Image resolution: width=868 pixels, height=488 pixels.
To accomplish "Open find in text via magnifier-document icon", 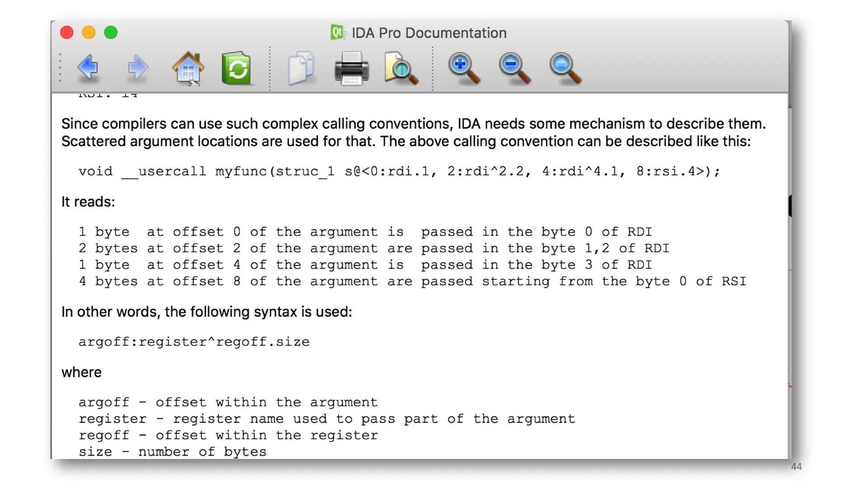I will click(401, 69).
